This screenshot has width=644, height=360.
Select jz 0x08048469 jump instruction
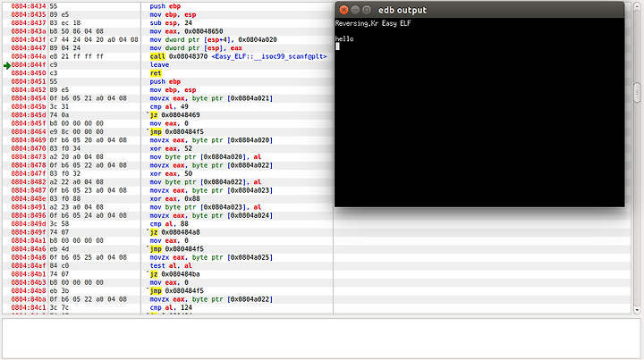tap(174, 115)
